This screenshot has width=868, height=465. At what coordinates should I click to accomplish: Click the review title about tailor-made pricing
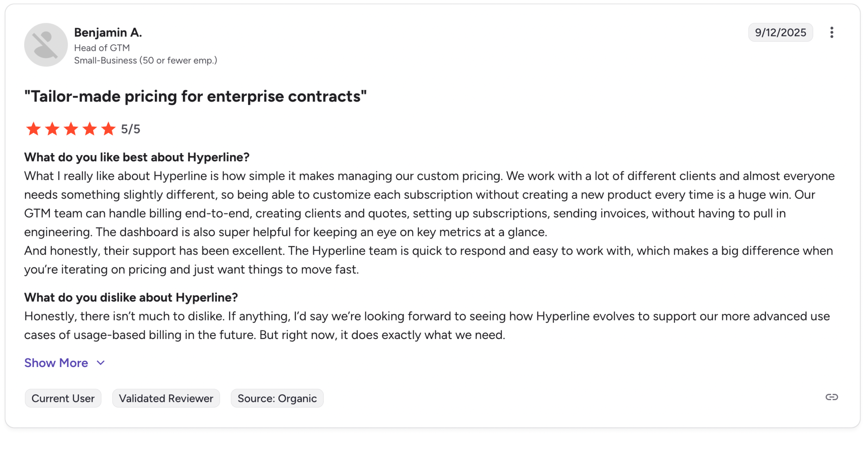196,96
